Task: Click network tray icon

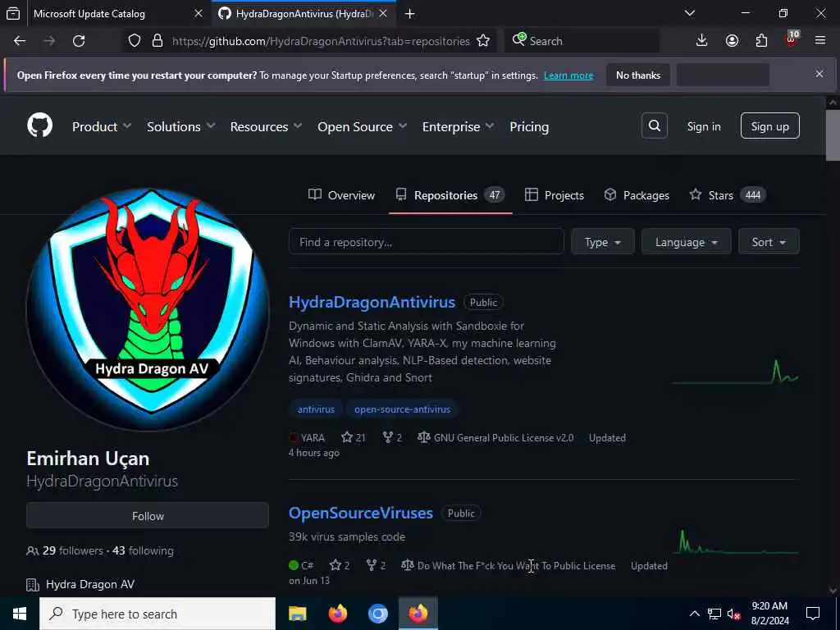Action: click(714, 614)
